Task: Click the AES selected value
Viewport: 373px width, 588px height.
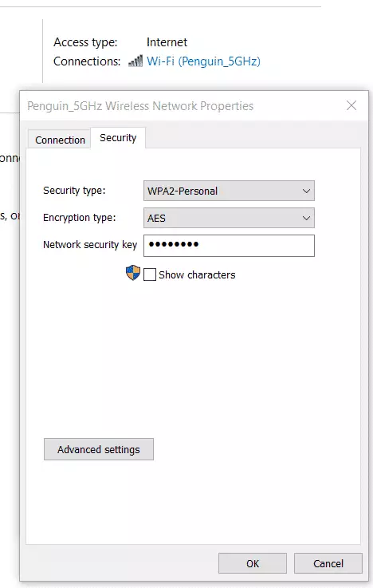Action: click(x=156, y=219)
